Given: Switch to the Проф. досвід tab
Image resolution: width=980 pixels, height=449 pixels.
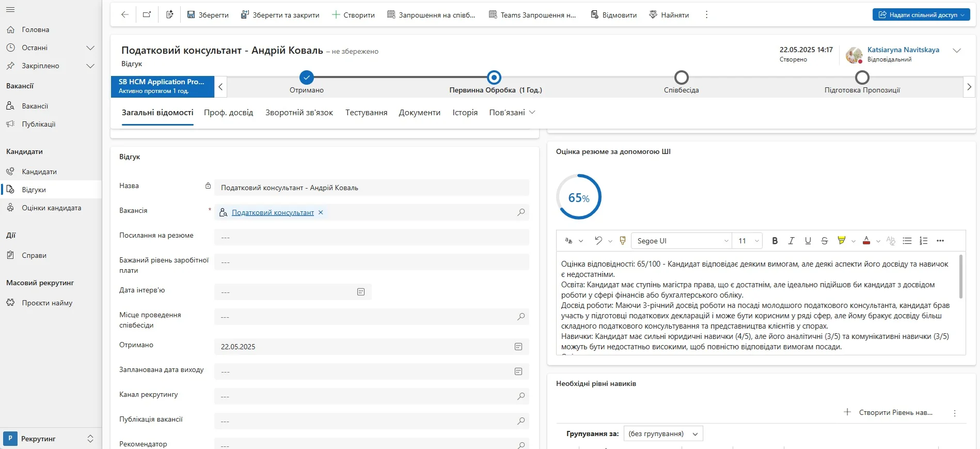Looking at the screenshot, I should (x=228, y=113).
